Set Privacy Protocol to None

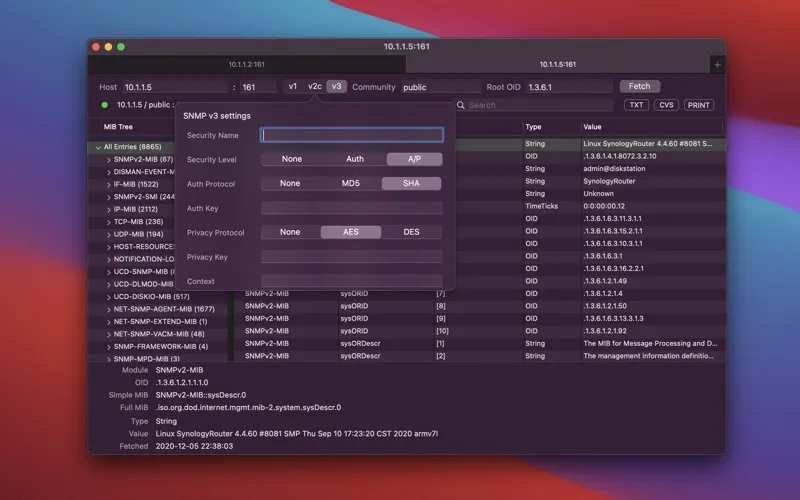coord(290,232)
